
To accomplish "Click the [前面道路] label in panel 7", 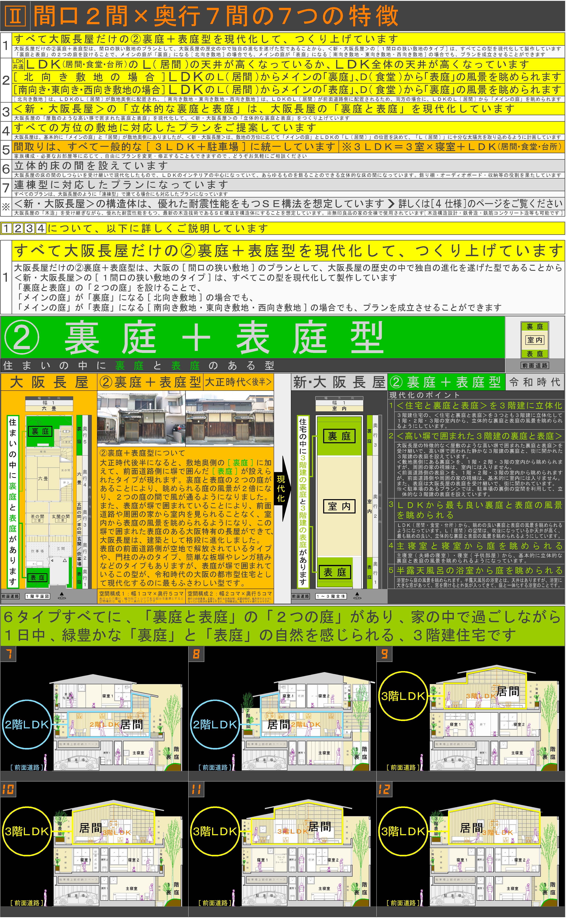I will click(27, 768).
